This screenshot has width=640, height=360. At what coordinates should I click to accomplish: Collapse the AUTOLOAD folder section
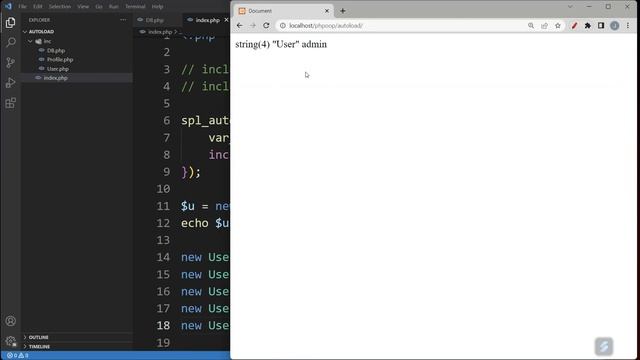pos(25,31)
